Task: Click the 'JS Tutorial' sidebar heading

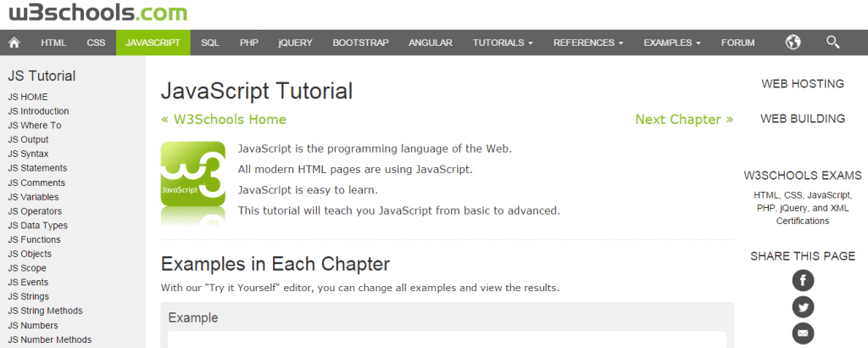Action: click(x=42, y=76)
